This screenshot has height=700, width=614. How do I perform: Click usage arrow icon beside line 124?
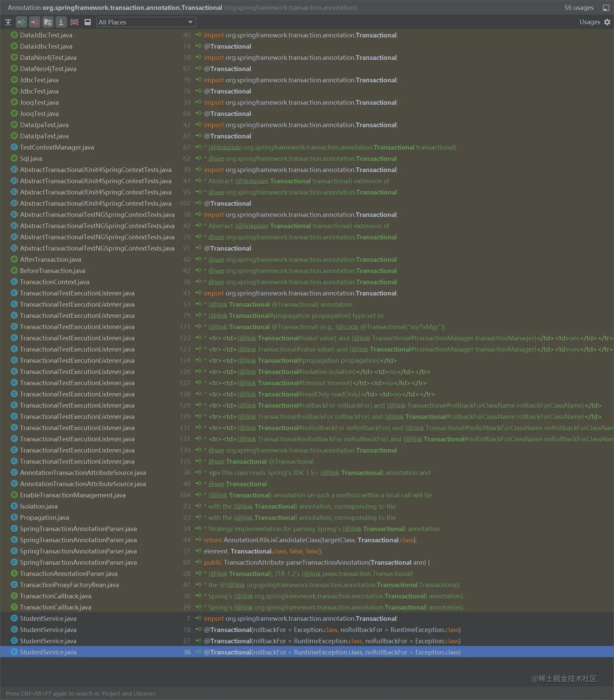coord(199,360)
